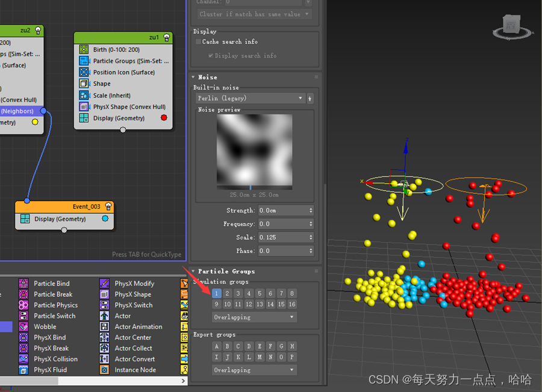Select the PhysX Break depot icon
Image resolution: width=542 pixels, height=392 pixels.
[23, 348]
